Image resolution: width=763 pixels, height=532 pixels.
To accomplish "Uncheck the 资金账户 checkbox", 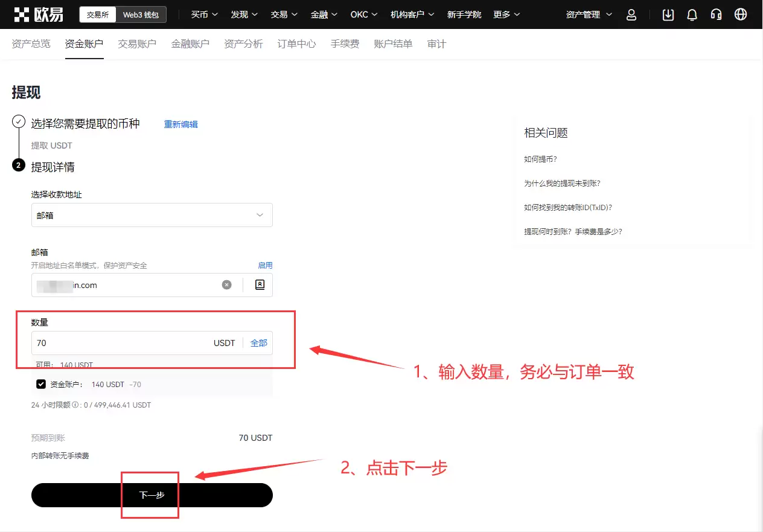I will (x=40, y=384).
